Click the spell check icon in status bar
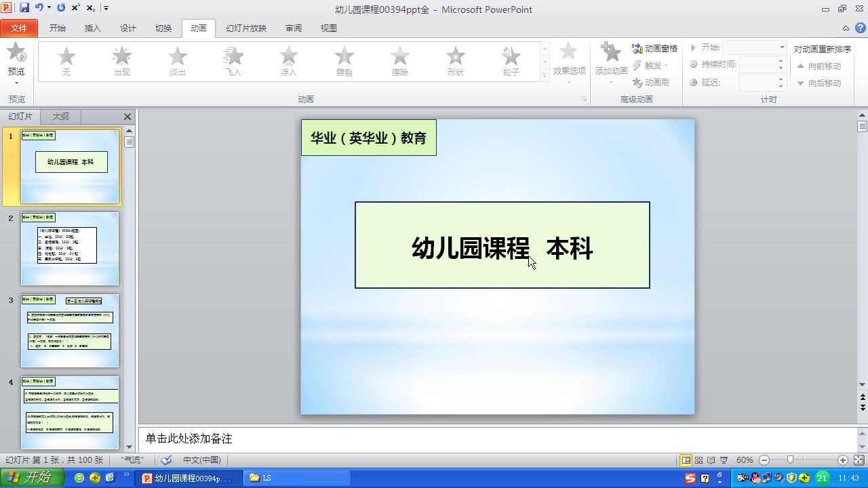Screen dimensions: 868x488 166,460
